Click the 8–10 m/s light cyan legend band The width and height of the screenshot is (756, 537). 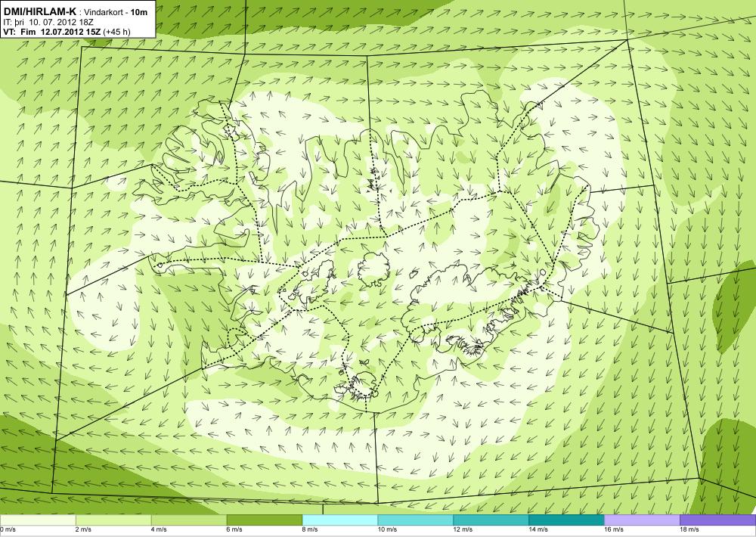(340, 520)
